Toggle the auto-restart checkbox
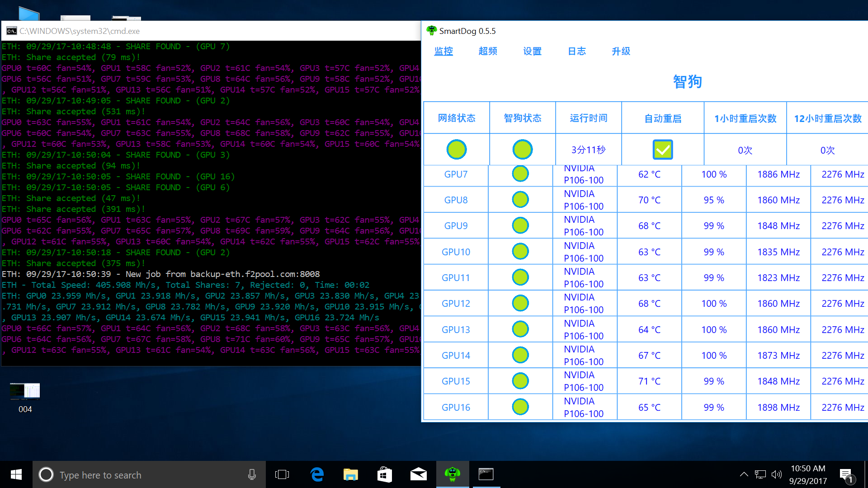 [662, 150]
